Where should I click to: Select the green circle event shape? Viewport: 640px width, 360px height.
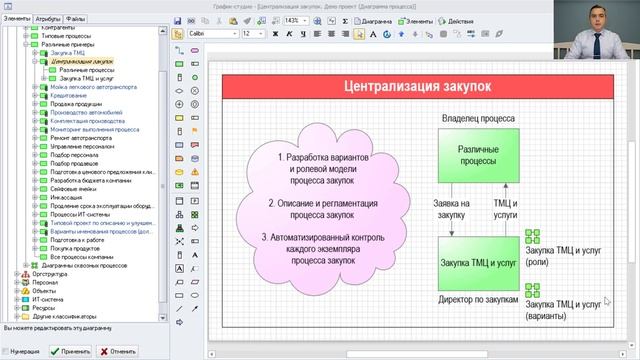tap(195, 78)
